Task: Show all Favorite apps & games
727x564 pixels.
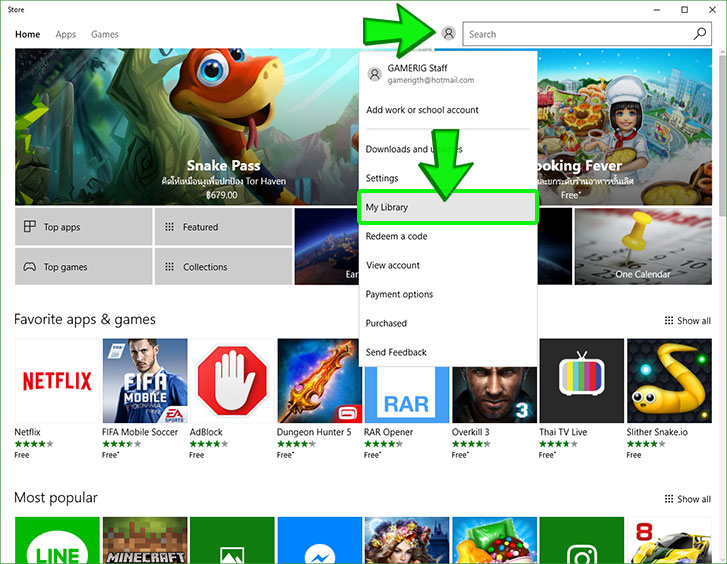Action: (688, 320)
